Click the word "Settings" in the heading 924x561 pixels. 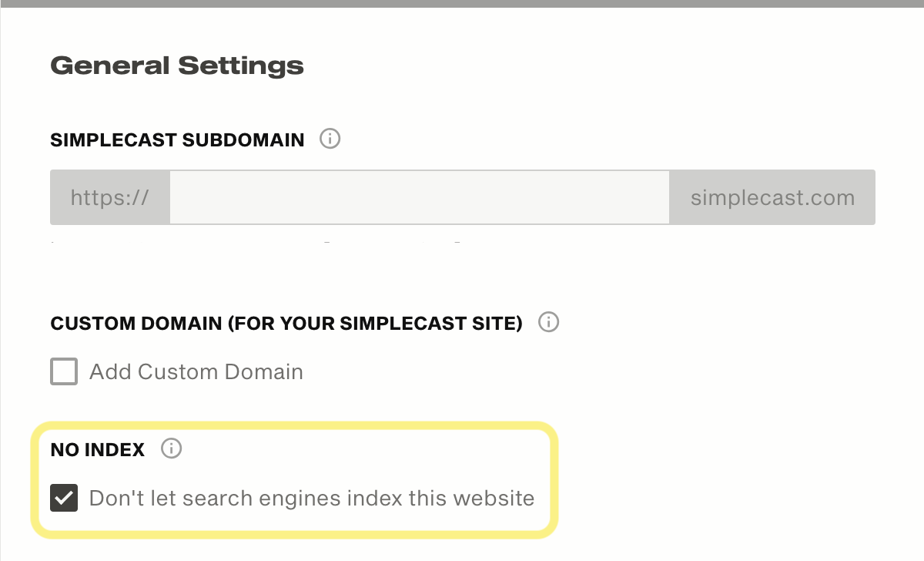coord(241,66)
